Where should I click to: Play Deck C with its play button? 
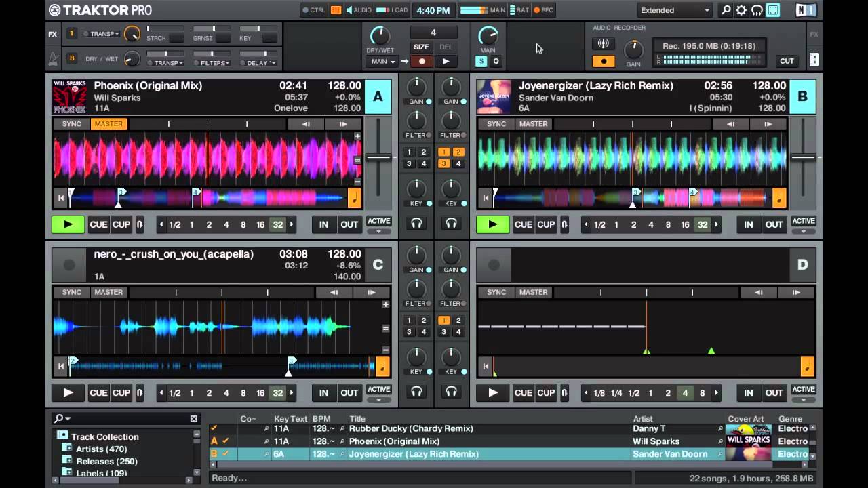68,392
